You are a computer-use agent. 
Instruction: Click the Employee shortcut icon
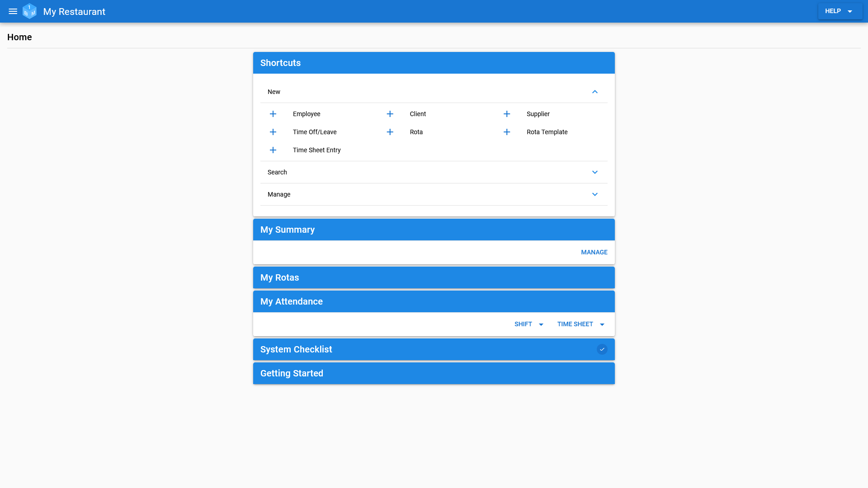[x=273, y=114]
